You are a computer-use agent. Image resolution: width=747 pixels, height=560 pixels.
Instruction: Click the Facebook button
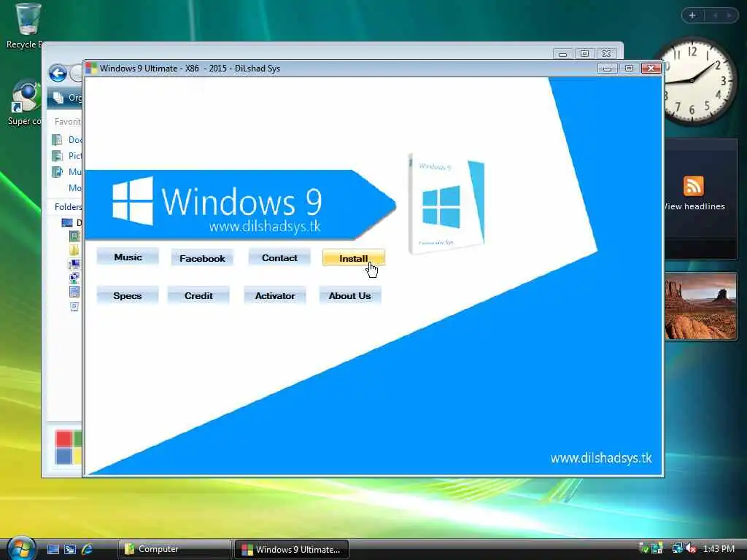(202, 258)
